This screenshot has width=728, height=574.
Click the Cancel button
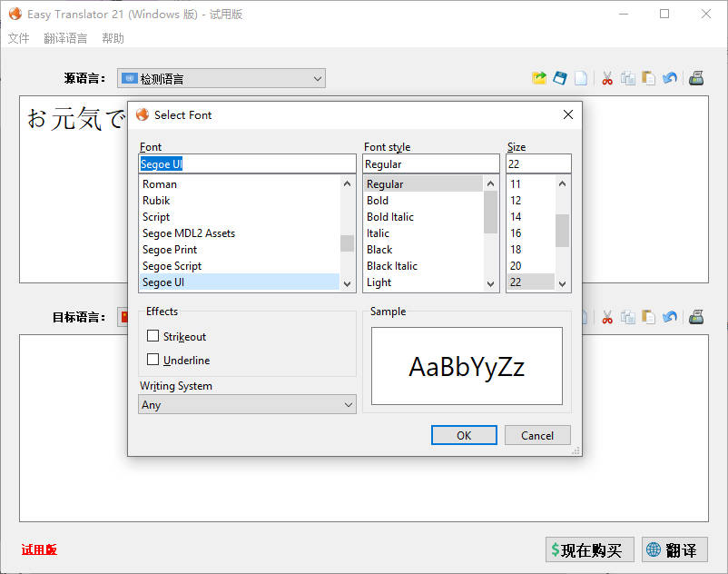[537, 435]
